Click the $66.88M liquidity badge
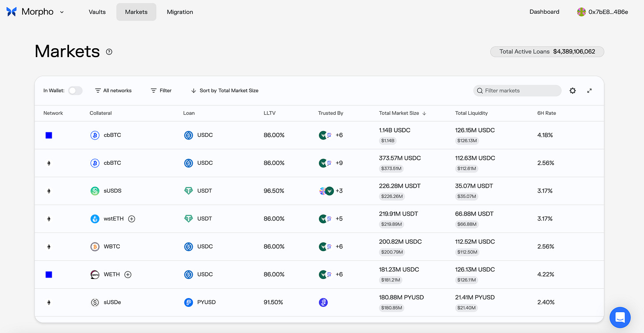The height and width of the screenshot is (333, 644). pos(467,225)
